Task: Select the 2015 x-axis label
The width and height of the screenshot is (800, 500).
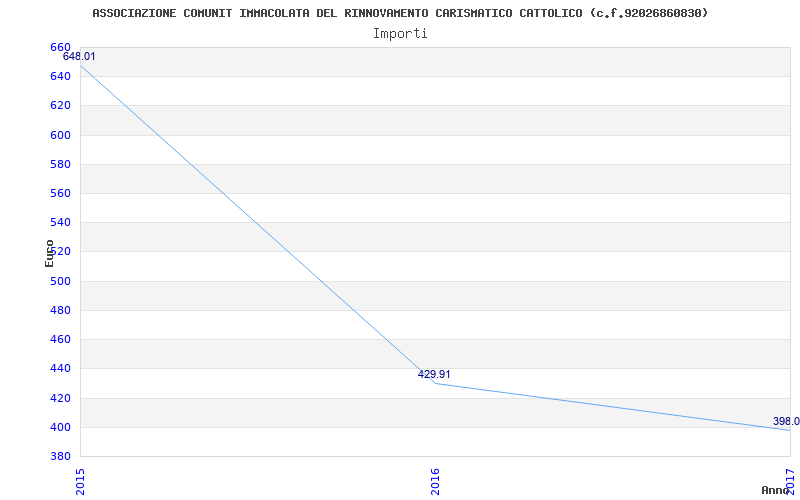Action: coord(80,481)
